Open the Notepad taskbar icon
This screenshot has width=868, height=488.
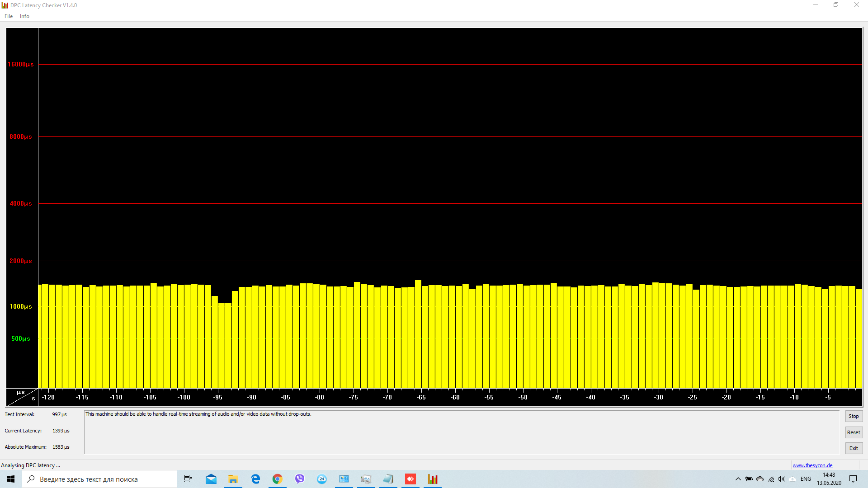tap(388, 479)
